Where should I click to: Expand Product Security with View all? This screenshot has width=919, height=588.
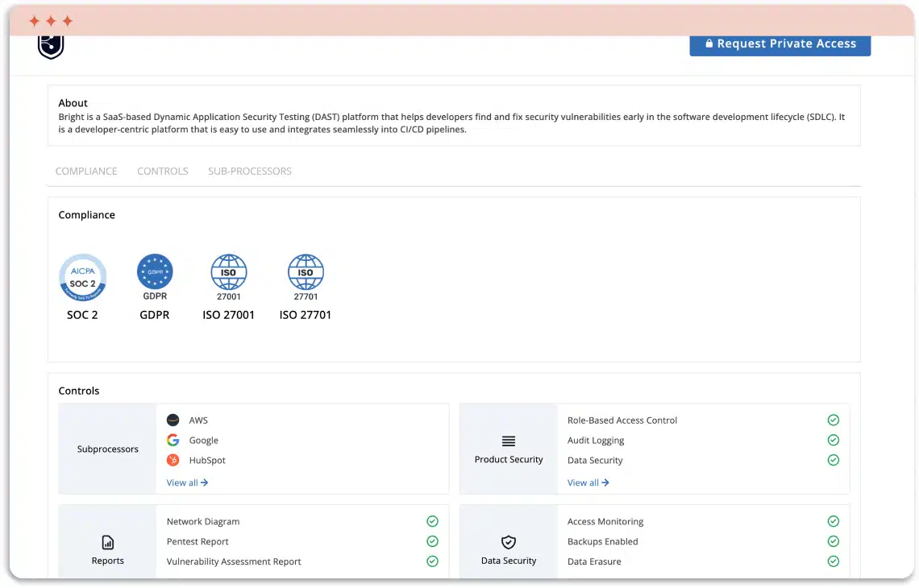588,482
